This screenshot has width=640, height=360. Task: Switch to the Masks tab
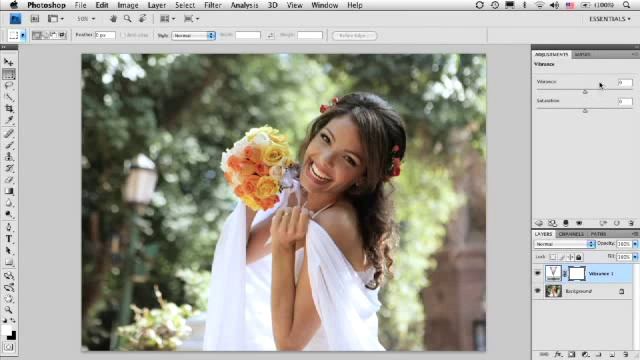582,54
